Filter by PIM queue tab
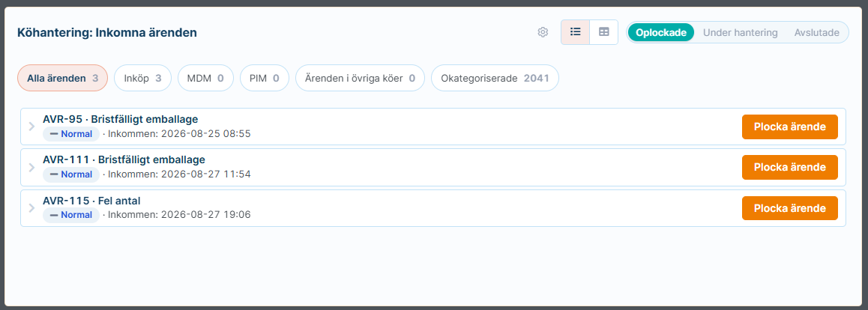The height and width of the screenshot is (310, 868). [x=265, y=79]
